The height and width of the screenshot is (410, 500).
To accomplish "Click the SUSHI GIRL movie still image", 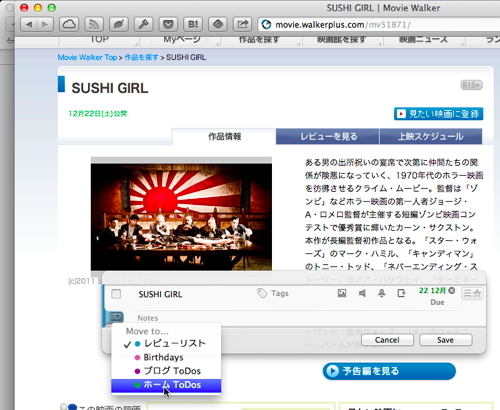I will pos(181,217).
